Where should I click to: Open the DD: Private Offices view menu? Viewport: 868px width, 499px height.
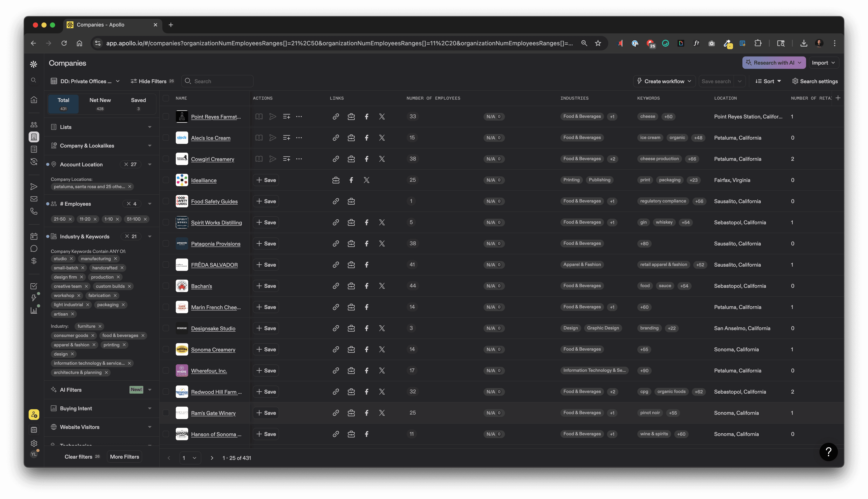coord(85,81)
